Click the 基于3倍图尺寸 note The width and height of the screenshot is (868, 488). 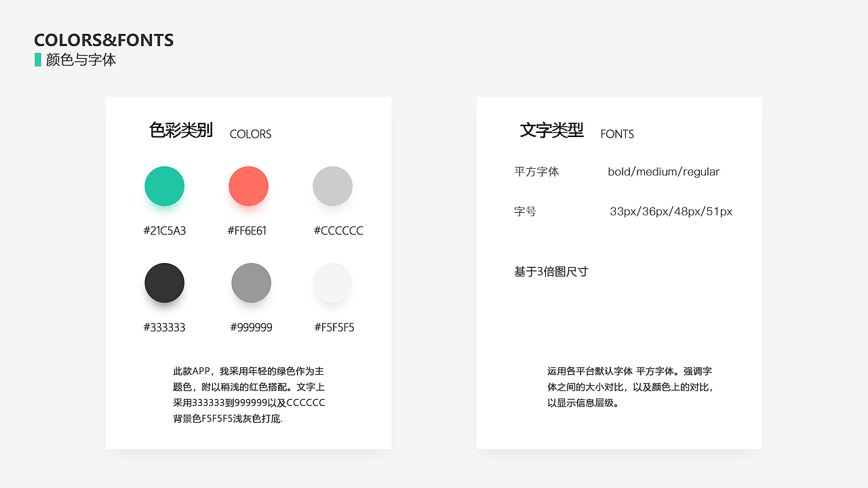tap(551, 271)
